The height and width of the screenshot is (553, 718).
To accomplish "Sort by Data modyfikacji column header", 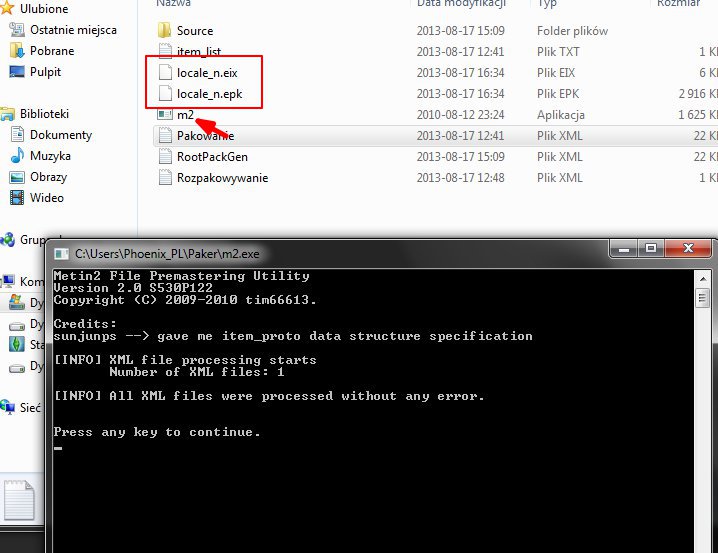I will [462, 3].
